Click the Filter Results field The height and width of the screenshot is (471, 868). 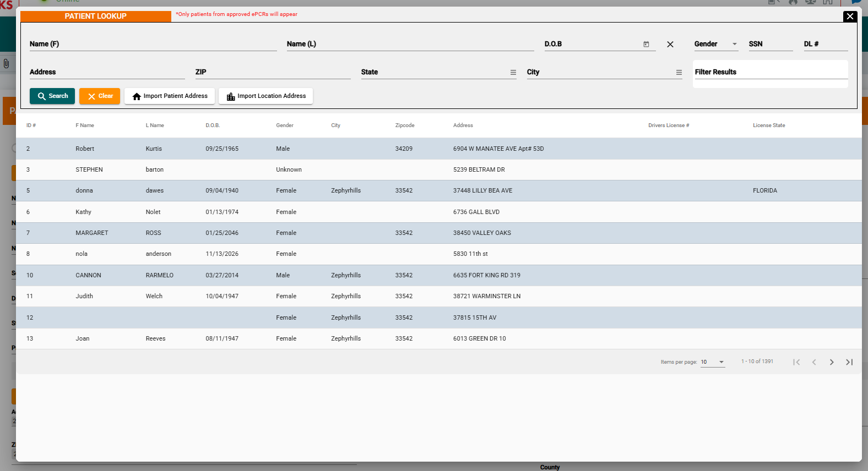770,72
